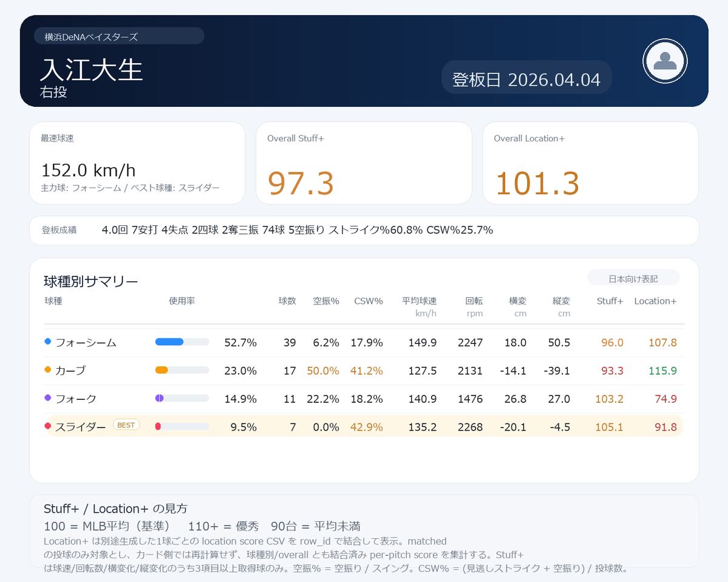728x582 pixels.
Task: Select the 空振% column header
Action: (x=325, y=301)
